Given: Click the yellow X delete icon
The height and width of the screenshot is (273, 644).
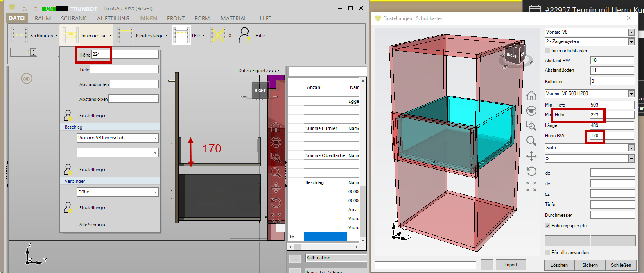Looking at the screenshot, I should pos(218,36).
